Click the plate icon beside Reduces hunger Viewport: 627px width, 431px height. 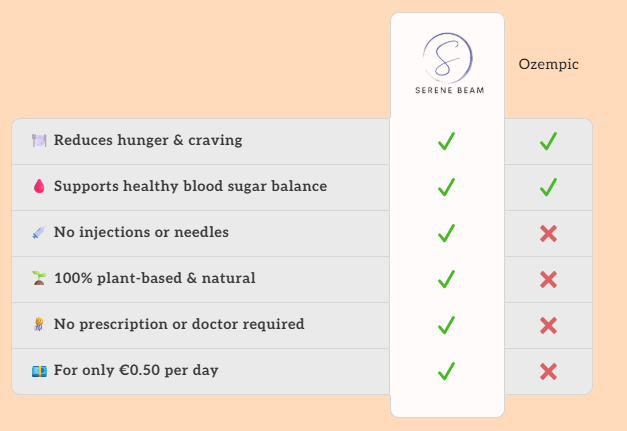[x=39, y=141]
